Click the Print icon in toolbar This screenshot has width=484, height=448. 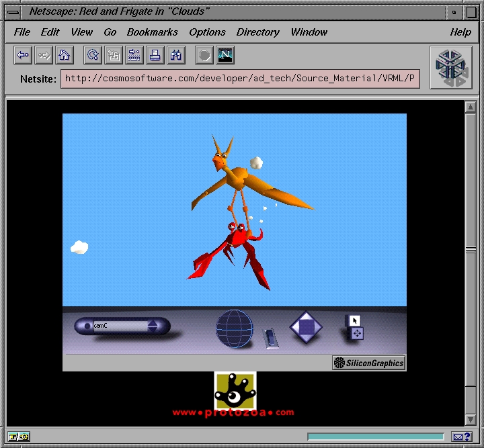pyautogui.click(x=155, y=55)
